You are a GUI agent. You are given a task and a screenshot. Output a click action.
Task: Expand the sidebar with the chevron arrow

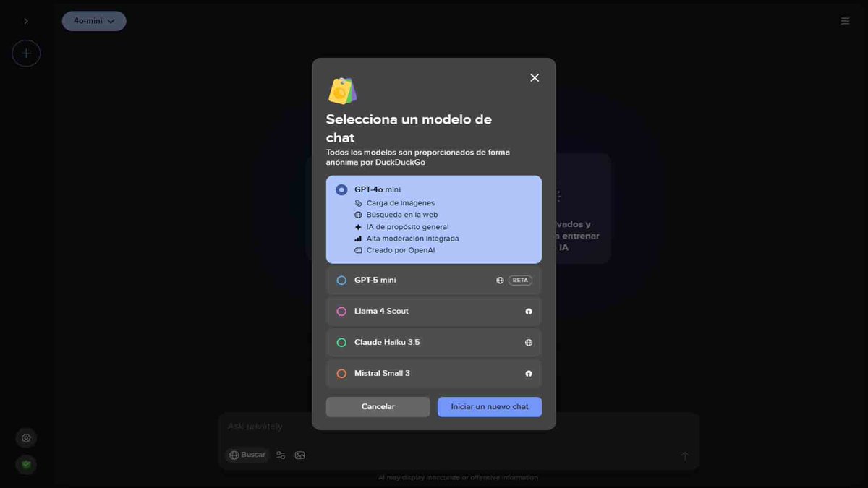[26, 21]
